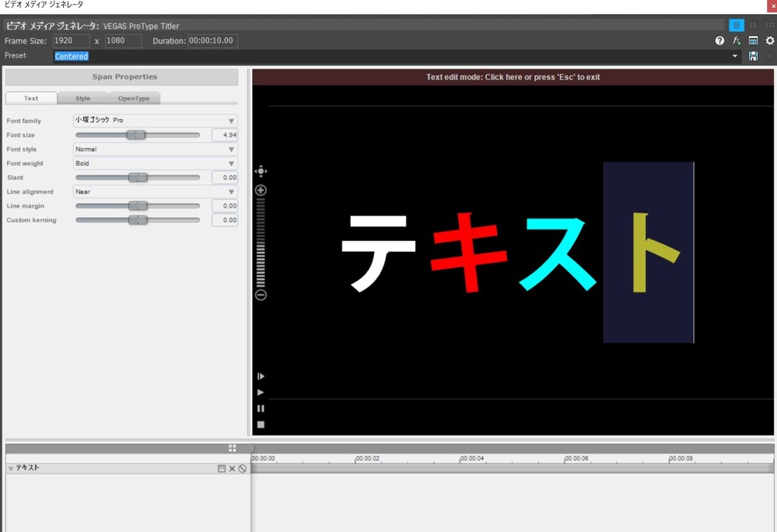Expand the Font weight Bold dropdown
777x532 pixels.
pos(231,163)
